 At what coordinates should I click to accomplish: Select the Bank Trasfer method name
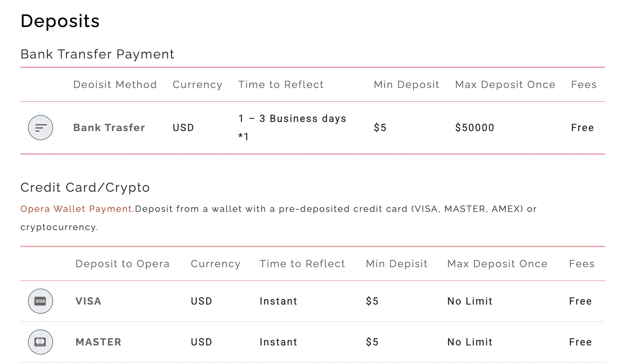tap(109, 128)
